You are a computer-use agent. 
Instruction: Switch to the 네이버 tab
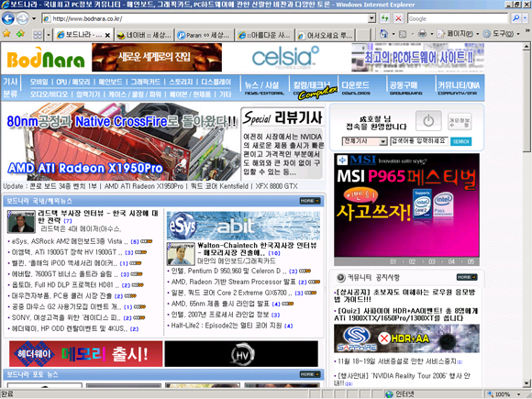[144, 35]
